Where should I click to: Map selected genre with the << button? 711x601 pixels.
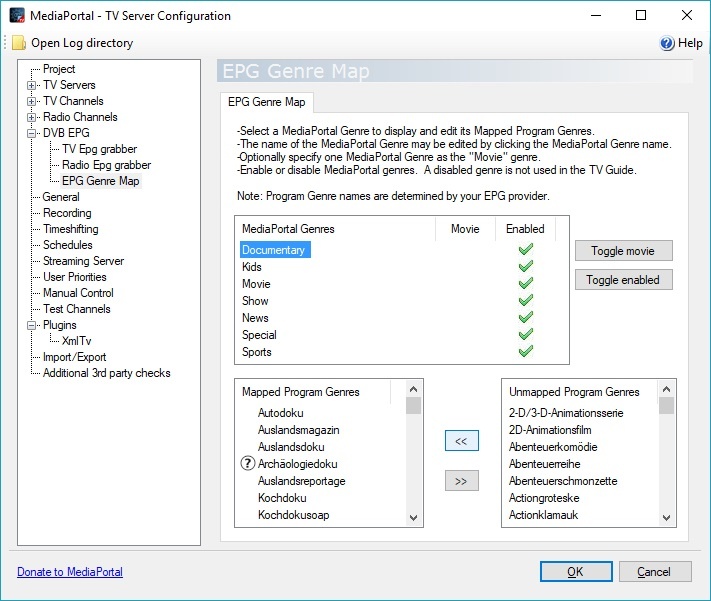pos(462,441)
